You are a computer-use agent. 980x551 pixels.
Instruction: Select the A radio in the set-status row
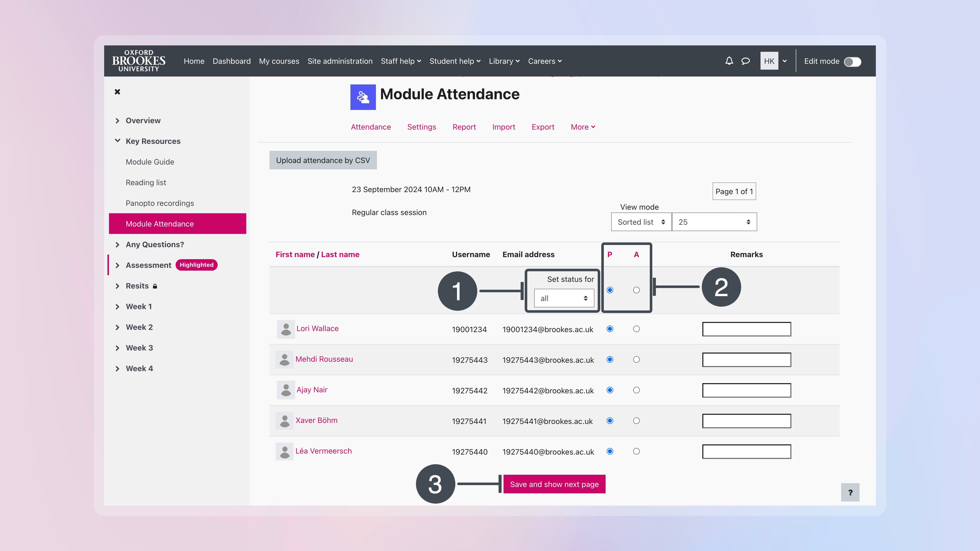coord(636,290)
